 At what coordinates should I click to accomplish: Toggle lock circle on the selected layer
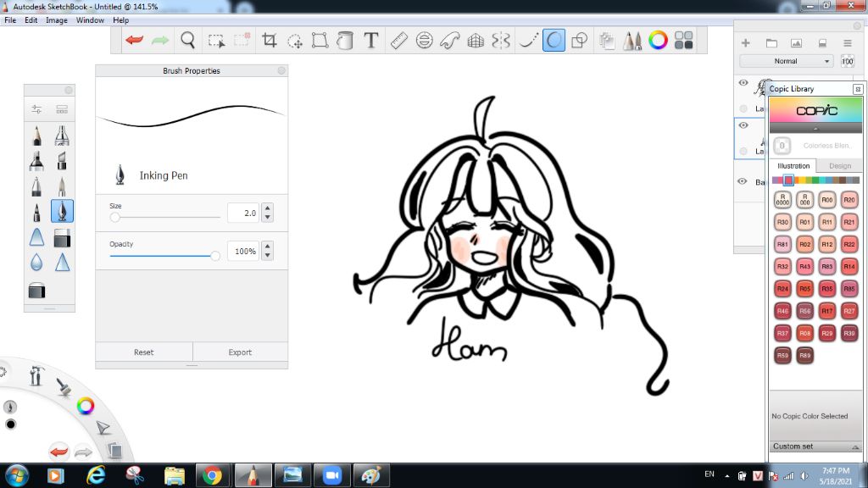coord(743,151)
